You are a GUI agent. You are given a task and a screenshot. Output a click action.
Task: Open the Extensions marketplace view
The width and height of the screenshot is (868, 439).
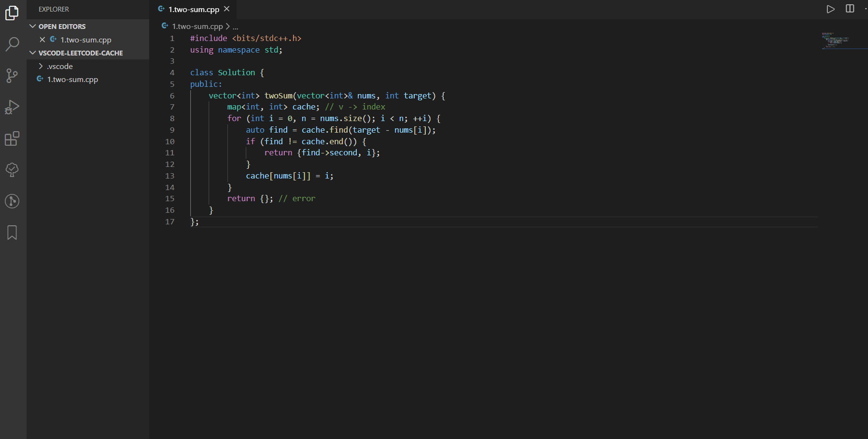tap(12, 138)
